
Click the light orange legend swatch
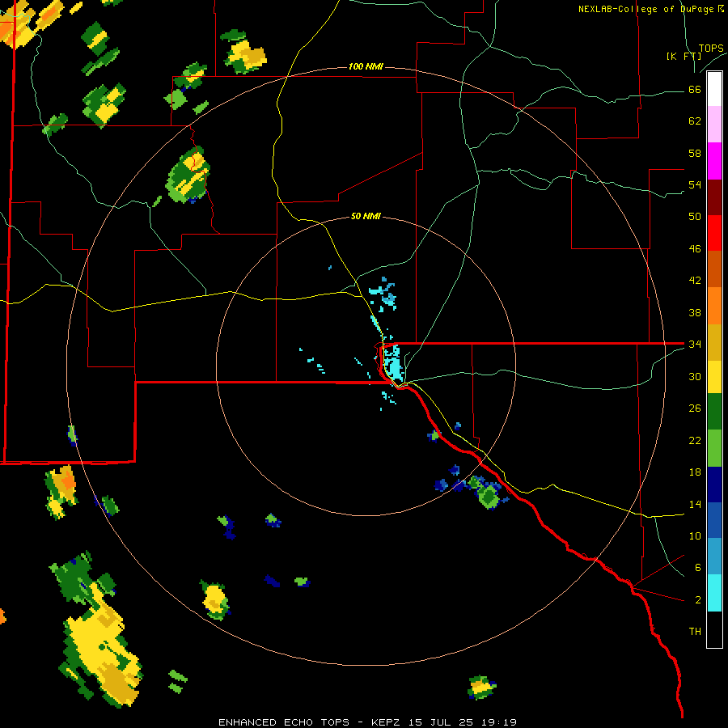[714, 306]
